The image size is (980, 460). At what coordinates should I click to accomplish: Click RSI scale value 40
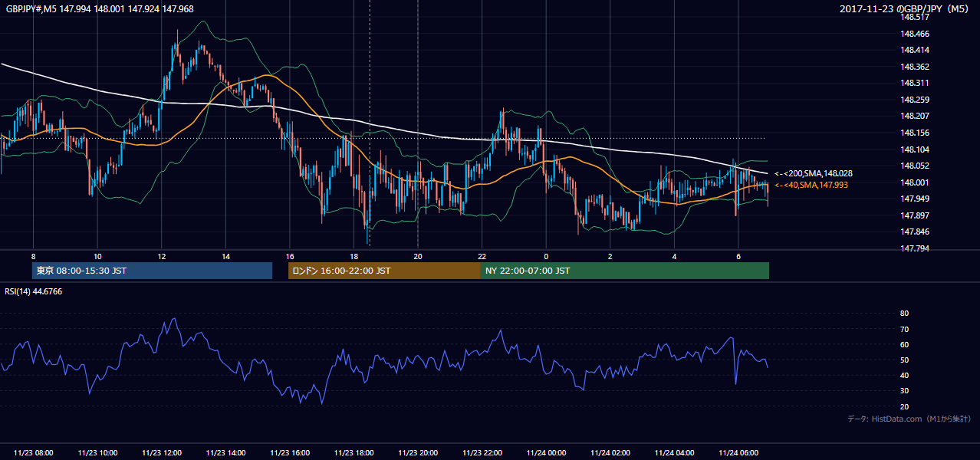point(904,375)
